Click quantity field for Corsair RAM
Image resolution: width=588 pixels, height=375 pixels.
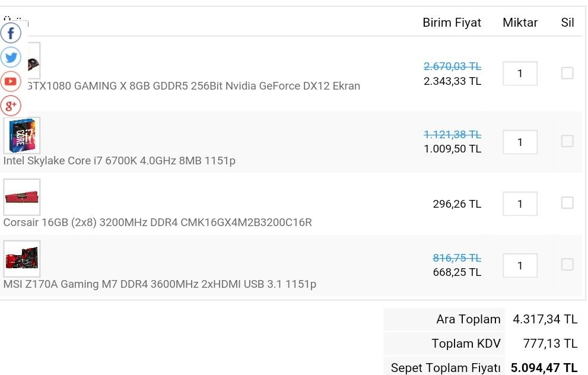click(520, 204)
